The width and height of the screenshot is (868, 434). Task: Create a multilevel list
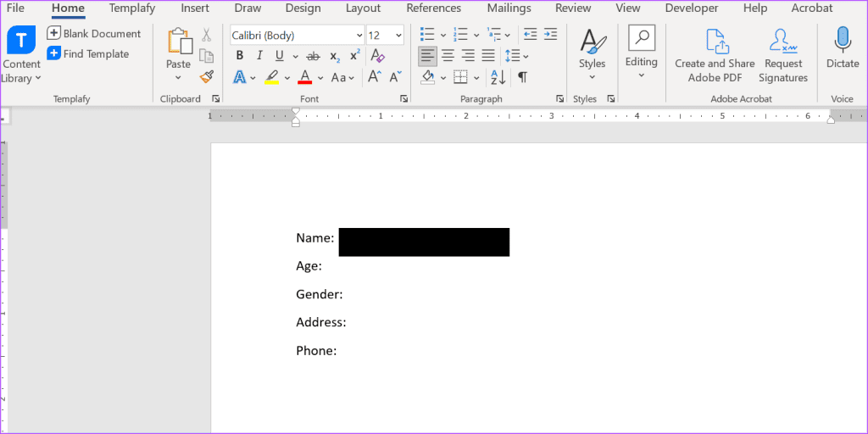(494, 35)
